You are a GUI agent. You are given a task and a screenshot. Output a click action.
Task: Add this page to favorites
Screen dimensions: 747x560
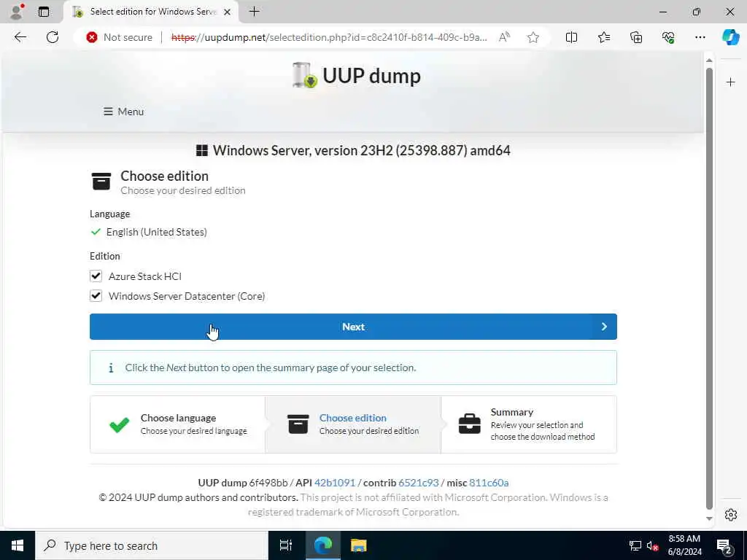click(533, 37)
